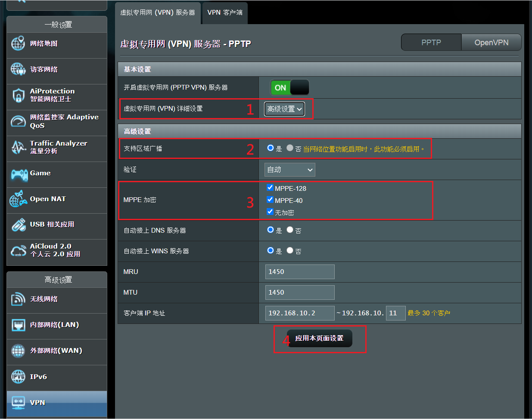Click the USB 相关应用 icon
Image resolution: width=532 pixels, height=420 pixels.
pos(19,225)
